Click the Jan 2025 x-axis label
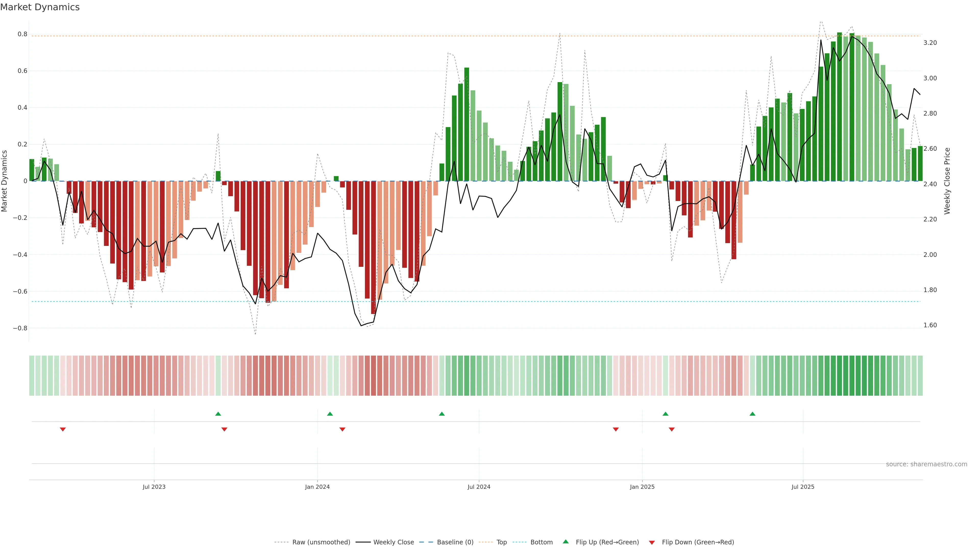Viewport: 980px width, 551px height. point(642,487)
